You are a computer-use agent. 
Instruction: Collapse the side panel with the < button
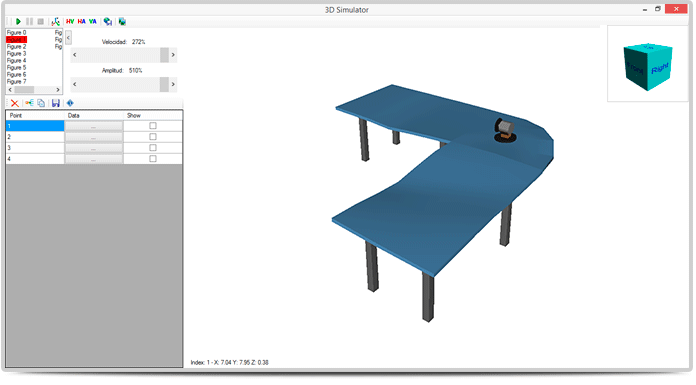click(68, 38)
